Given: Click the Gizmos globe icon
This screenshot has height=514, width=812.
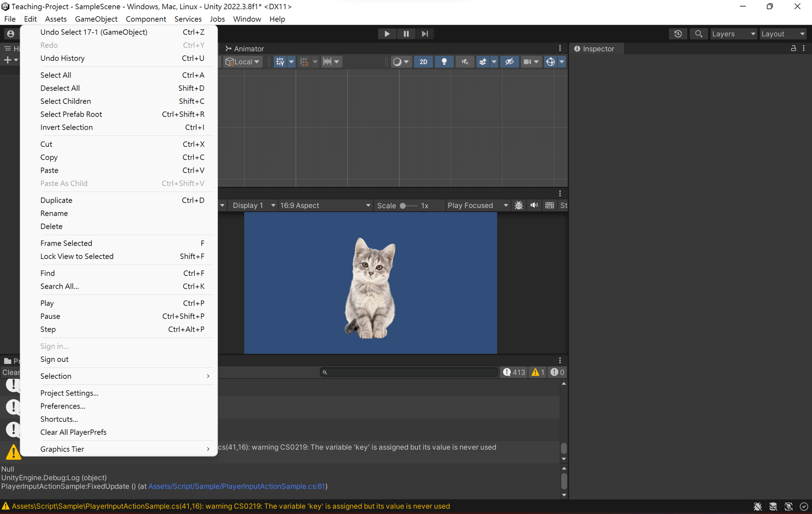Looking at the screenshot, I should coord(550,62).
